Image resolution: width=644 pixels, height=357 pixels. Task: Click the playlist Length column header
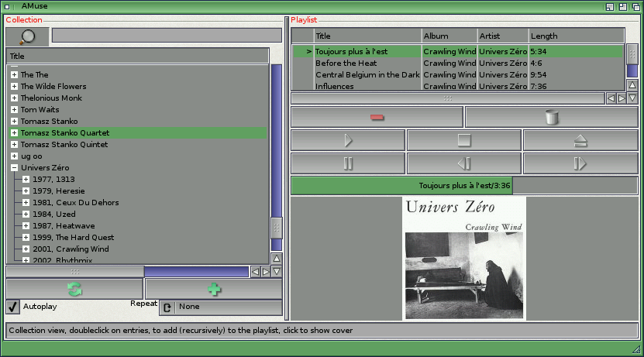pyautogui.click(x=577, y=36)
